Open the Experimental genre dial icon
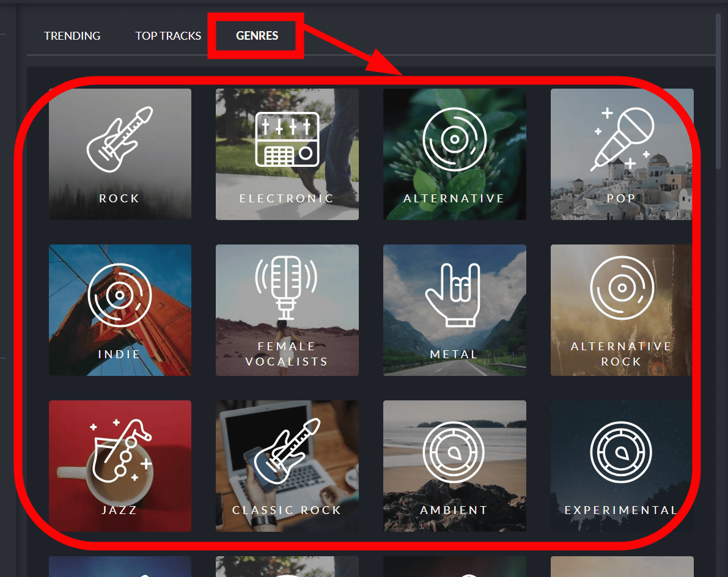The image size is (728, 577). [621, 452]
